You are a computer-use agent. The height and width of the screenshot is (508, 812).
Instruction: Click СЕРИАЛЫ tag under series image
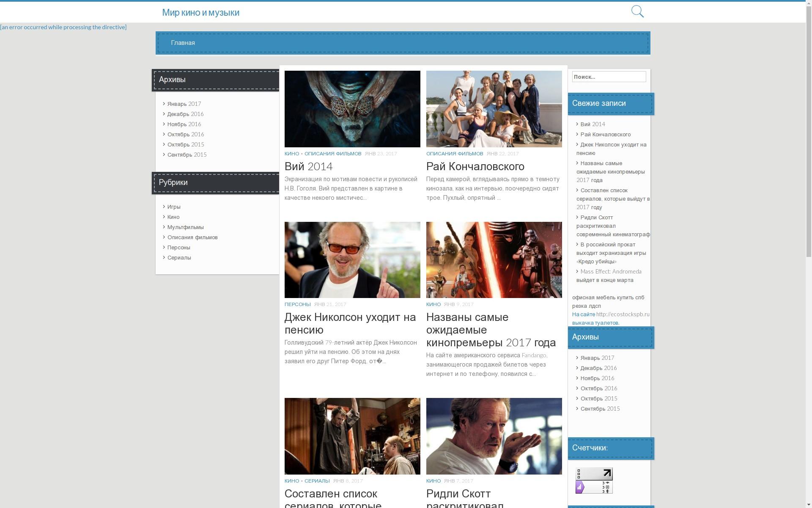click(x=317, y=481)
